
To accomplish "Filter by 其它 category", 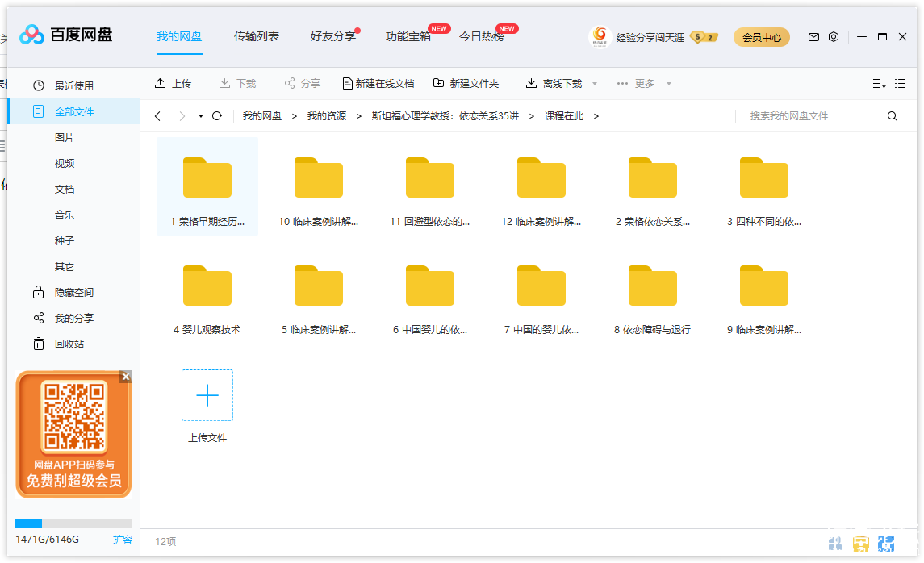I will point(65,267).
